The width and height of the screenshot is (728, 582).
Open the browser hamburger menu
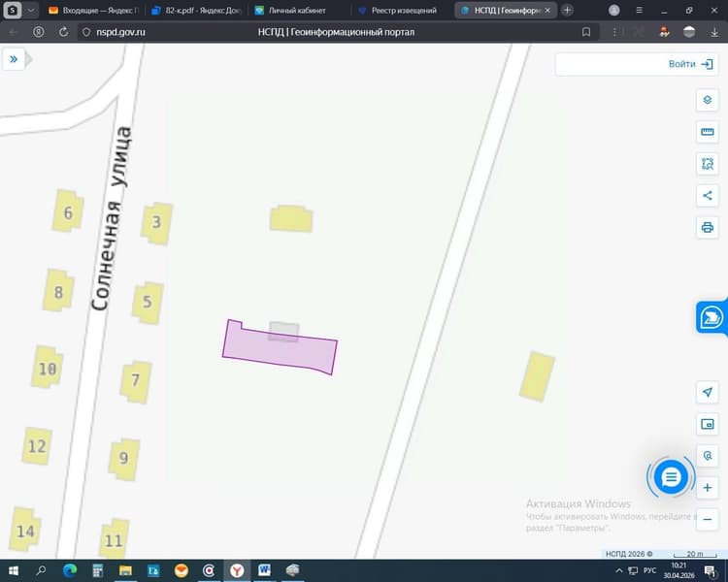[x=640, y=11]
